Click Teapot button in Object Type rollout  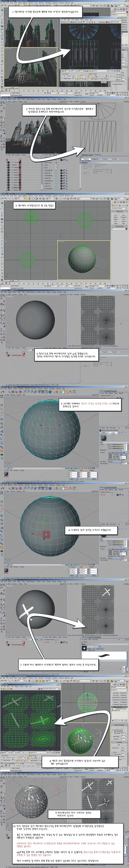point(115,223)
